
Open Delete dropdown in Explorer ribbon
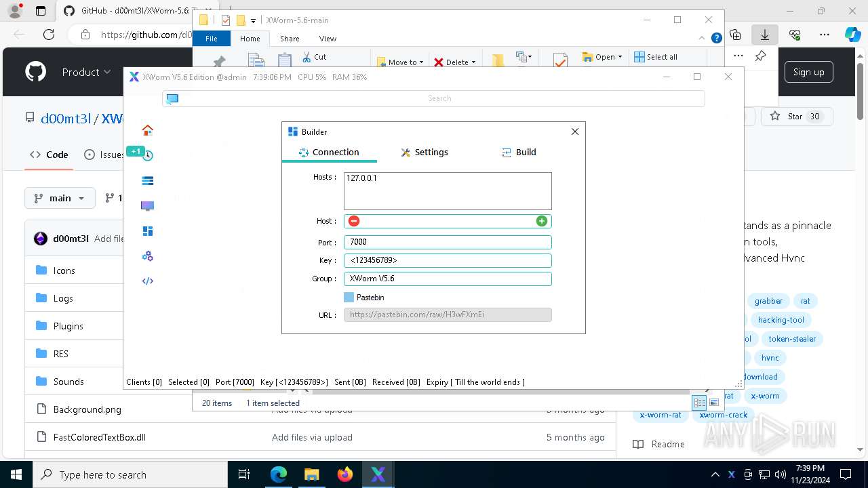pyautogui.click(x=455, y=62)
